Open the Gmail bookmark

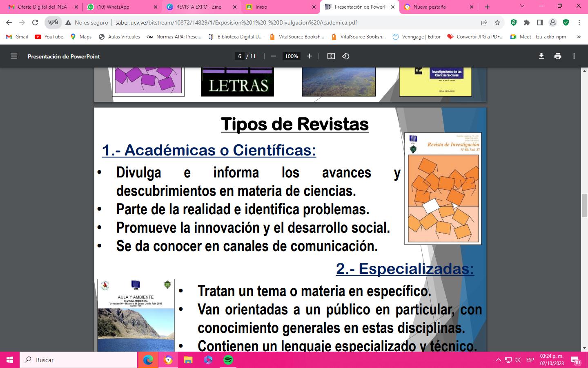tap(18, 37)
